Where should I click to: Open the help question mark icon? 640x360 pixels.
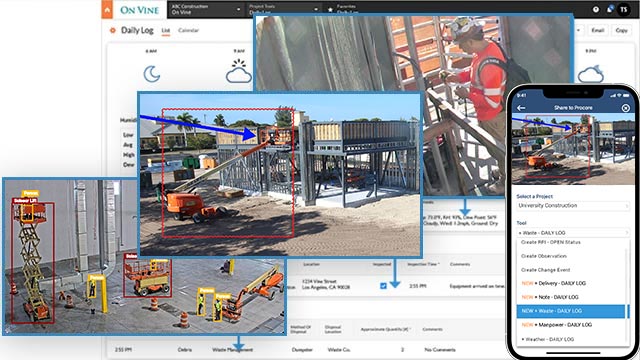(596, 9)
